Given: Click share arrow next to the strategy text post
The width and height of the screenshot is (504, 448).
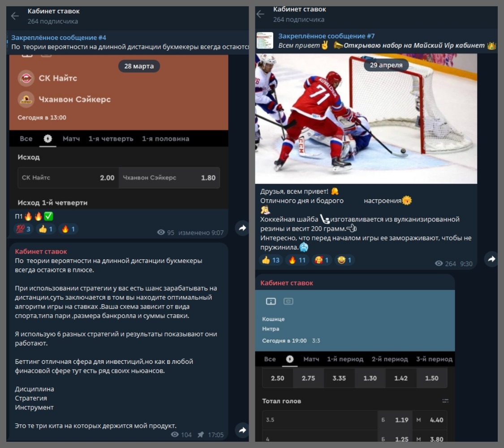Looking at the screenshot, I should [242, 430].
